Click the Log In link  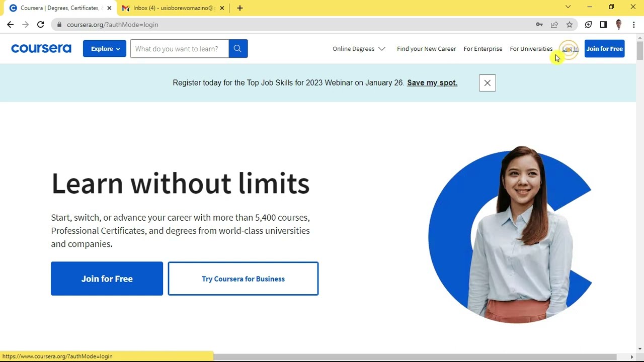point(570,49)
